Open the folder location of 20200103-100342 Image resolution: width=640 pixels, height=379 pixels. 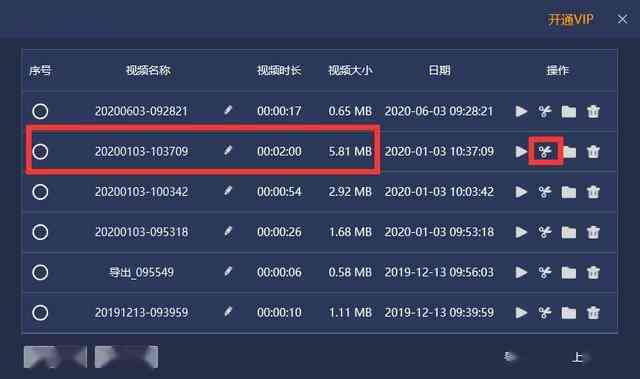tap(569, 192)
